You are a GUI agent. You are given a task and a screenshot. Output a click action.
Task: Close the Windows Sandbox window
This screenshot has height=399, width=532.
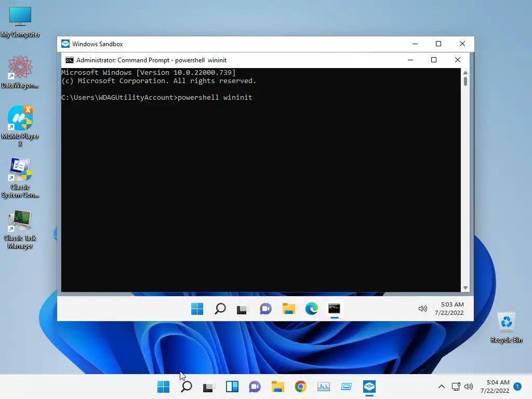pos(462,44)
